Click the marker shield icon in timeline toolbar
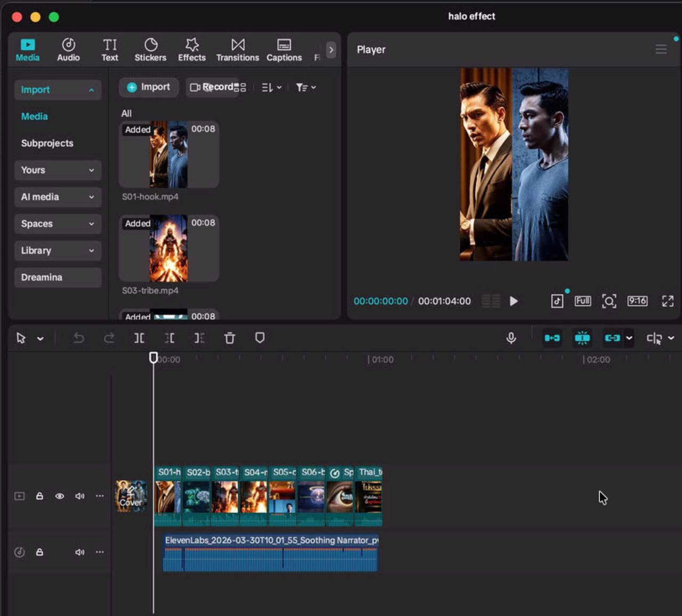 coord(260,338)
